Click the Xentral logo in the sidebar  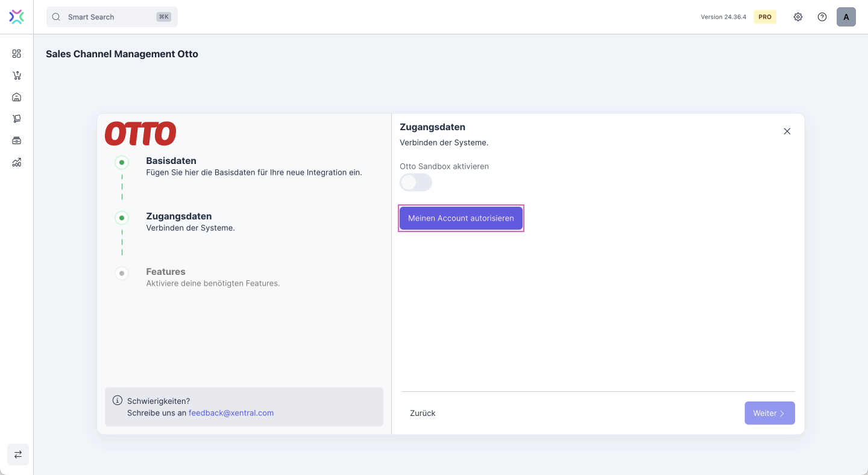point(17,17)
